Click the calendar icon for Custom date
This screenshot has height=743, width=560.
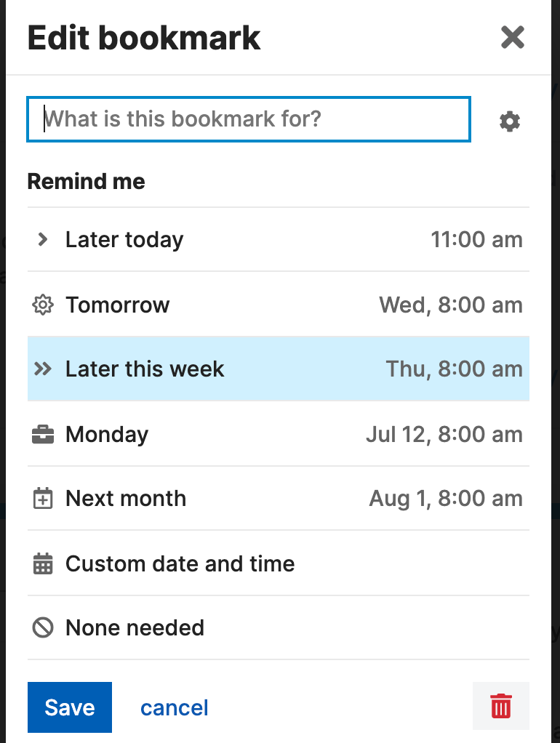(x=43, y=563)
